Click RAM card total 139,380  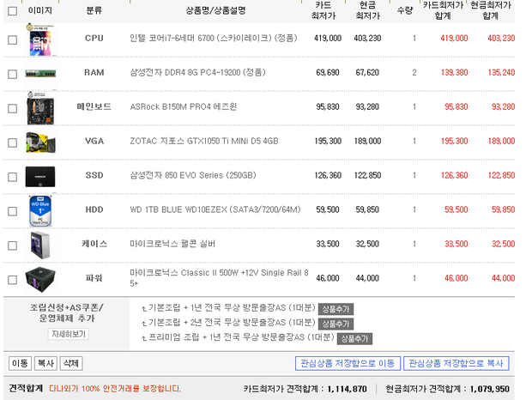(454, 72)
